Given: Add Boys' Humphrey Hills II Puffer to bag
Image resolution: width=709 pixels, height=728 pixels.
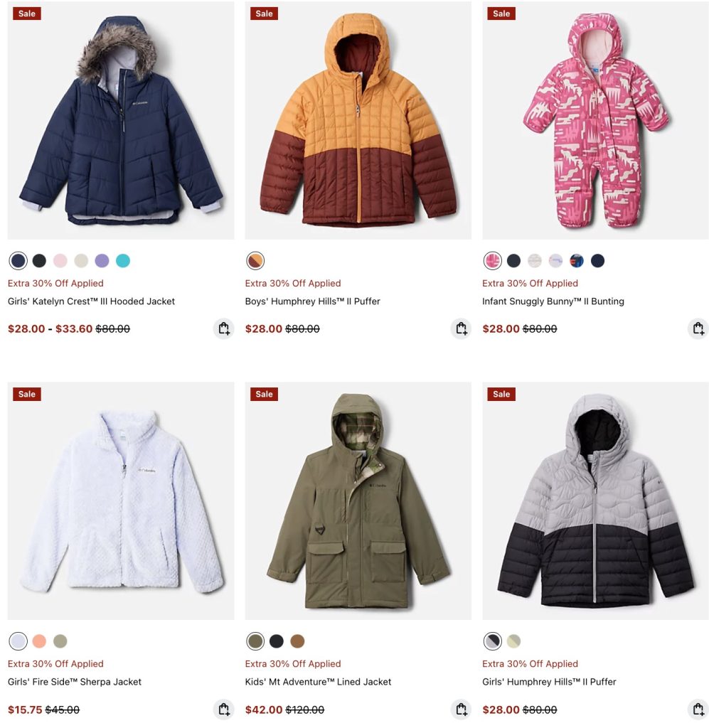Looking at the screenshot, I should 461,328.
